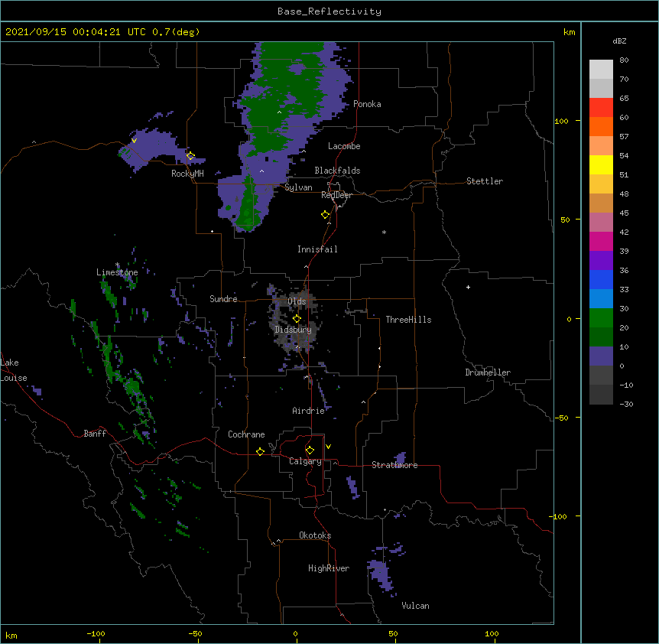Viewport: 659px width, 644px height.
Task: Click the Sundre town label
Action: tap(223, 299)
